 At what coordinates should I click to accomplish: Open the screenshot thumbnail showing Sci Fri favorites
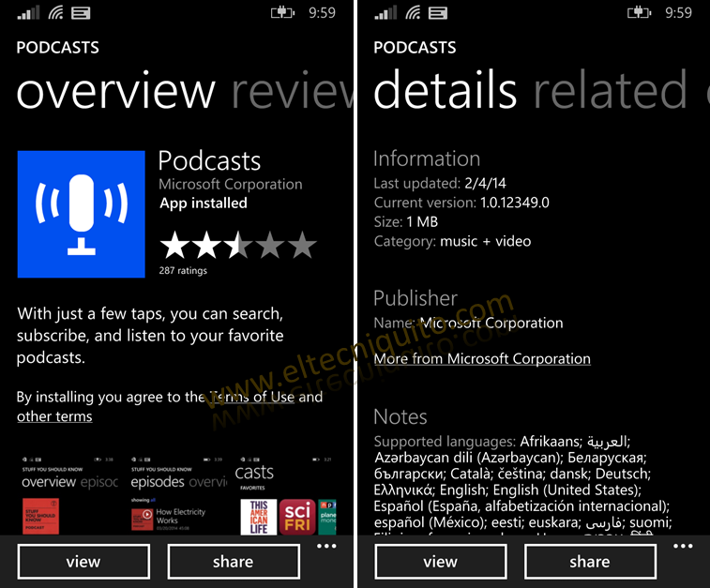coord(286,495)
